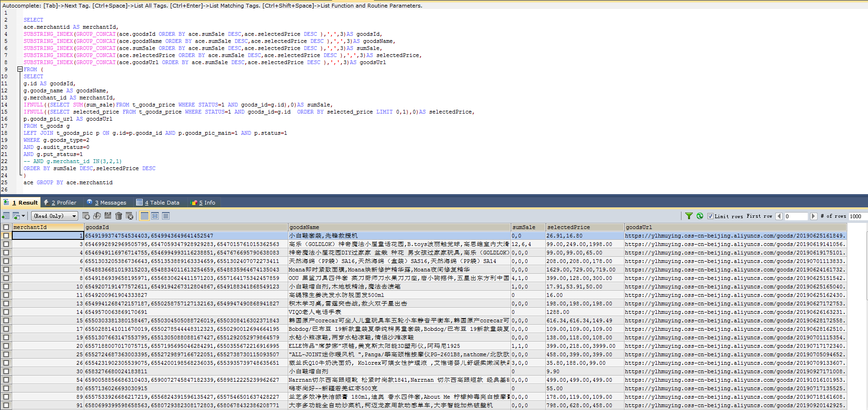
Task: Click the save changes floppy icon
Action: coord(108,216)
